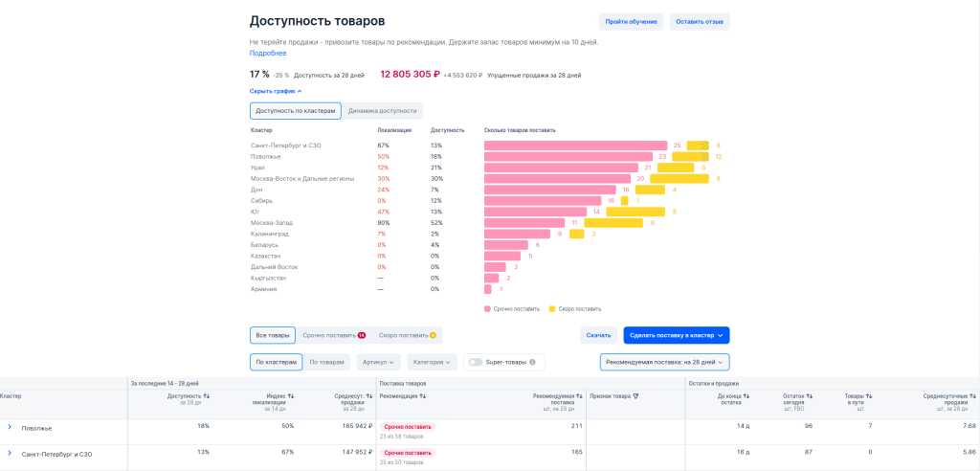
Task: Switch table view to По кластерам
Action: [276, 362]
